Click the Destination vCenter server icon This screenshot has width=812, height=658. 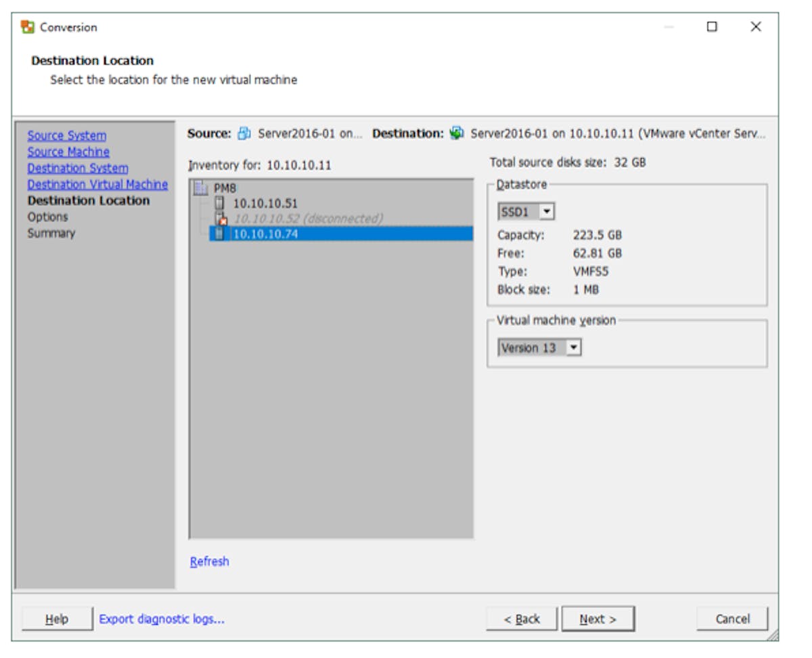pos(457,134)
